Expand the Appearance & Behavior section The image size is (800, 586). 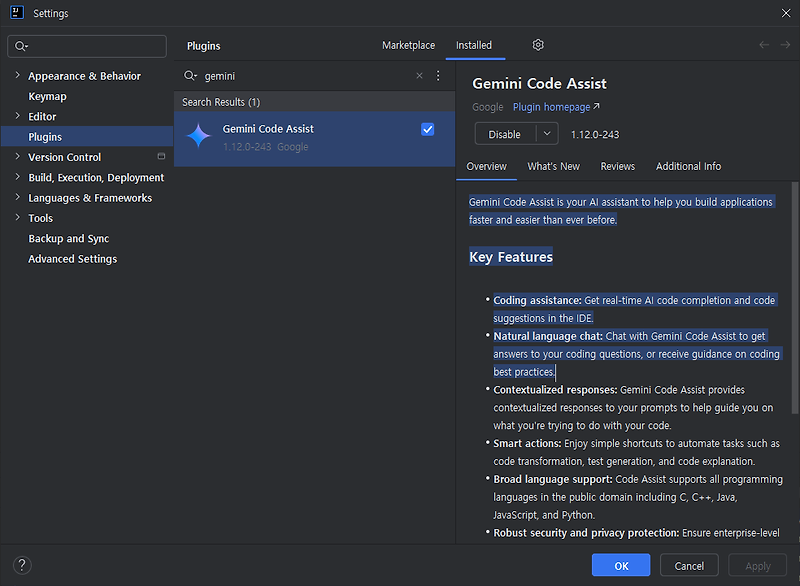click(17, 75)
